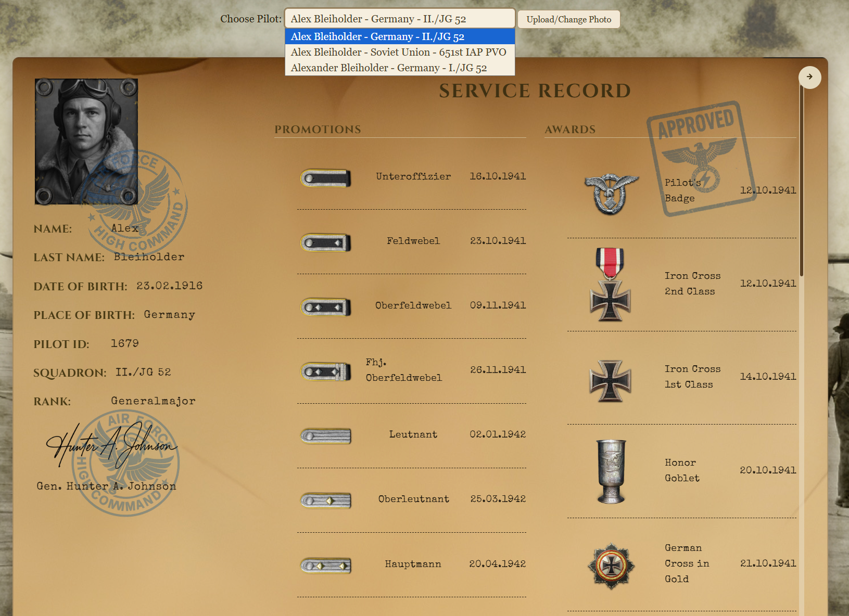Click the Upload/Change Photo button
849x616 pixels.
[x=569, y=19]
